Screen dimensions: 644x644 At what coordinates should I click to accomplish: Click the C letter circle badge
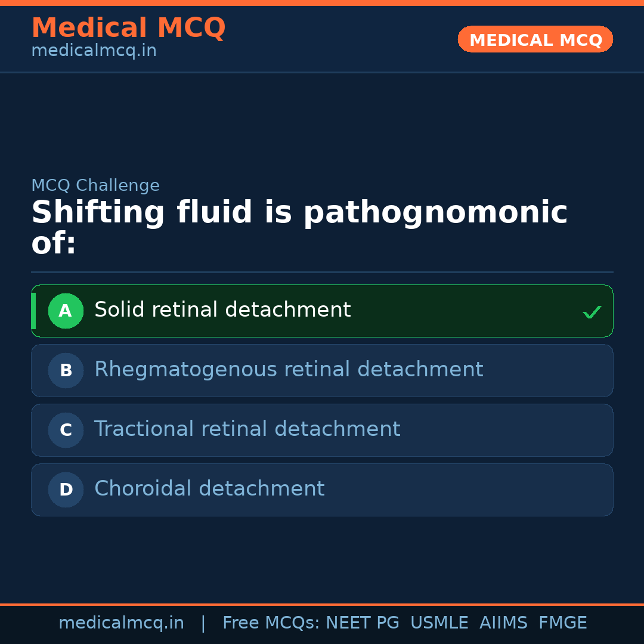[66, 430]
